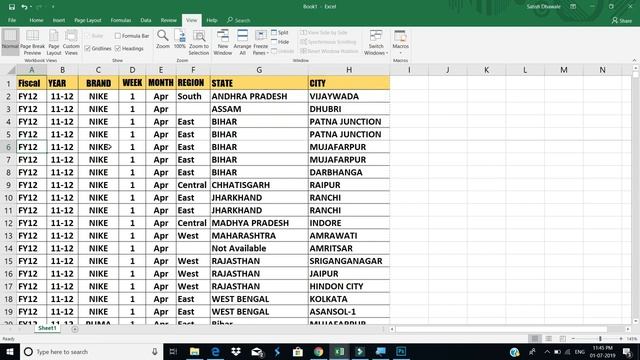Viewport: 640px width, 360px height.
Task: Click the zoom in plus button
Action: point(621,339)
